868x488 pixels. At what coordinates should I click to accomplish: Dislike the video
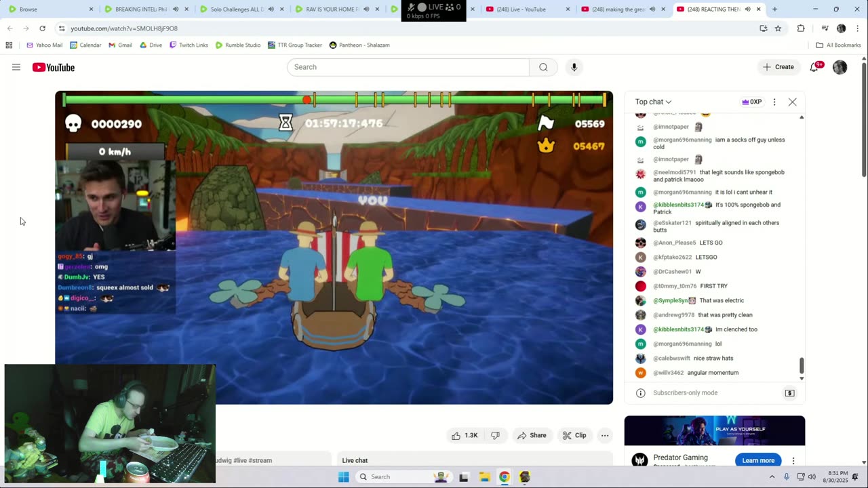pos(495,435)
